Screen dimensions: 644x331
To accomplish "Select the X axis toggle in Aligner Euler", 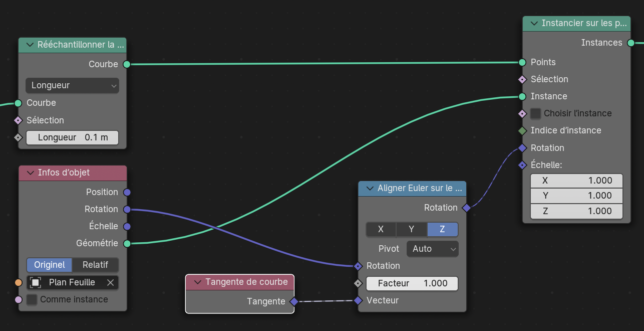I will pyautogui.click(x=381, y=229).
